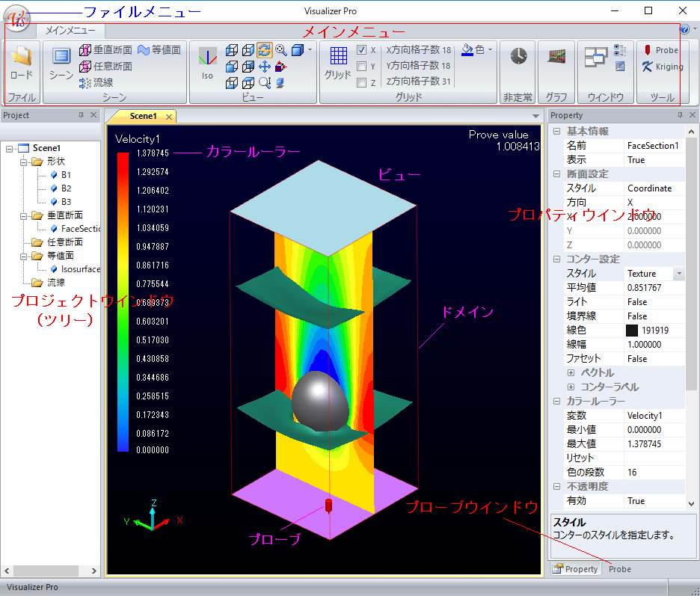Select the メインメニュー ribbon tab
The image size is (700, 596).
(x=70, y=31)
